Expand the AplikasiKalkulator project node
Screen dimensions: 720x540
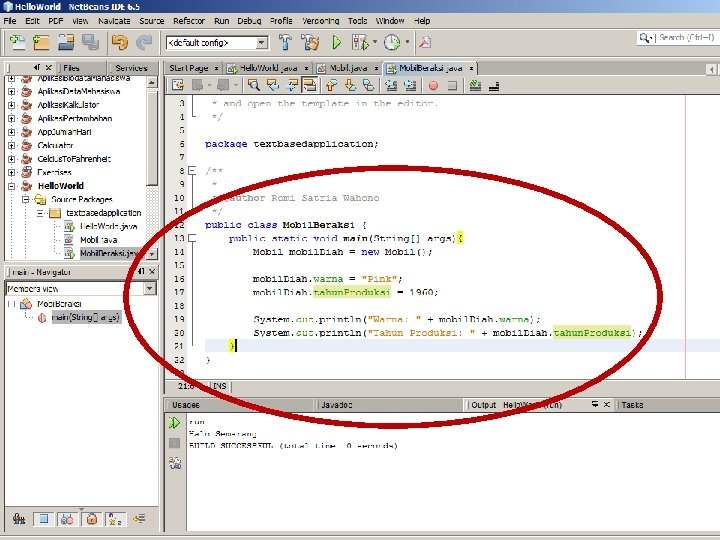pos(11,105)
